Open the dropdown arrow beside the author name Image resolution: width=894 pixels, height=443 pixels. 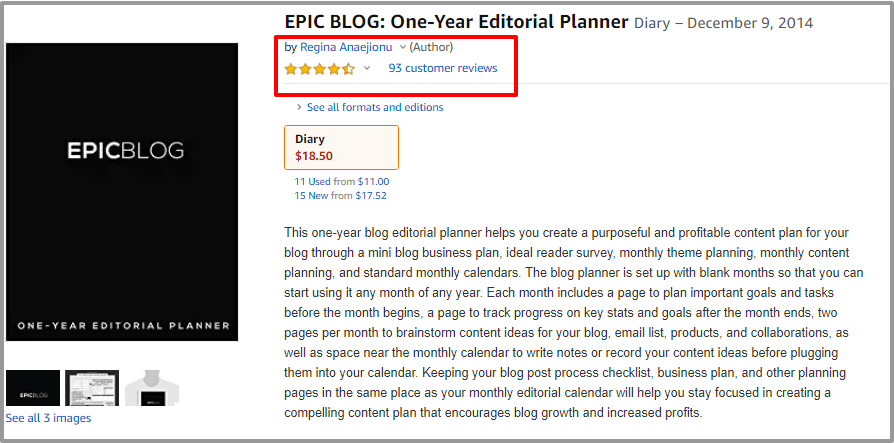tap(403, 47)
